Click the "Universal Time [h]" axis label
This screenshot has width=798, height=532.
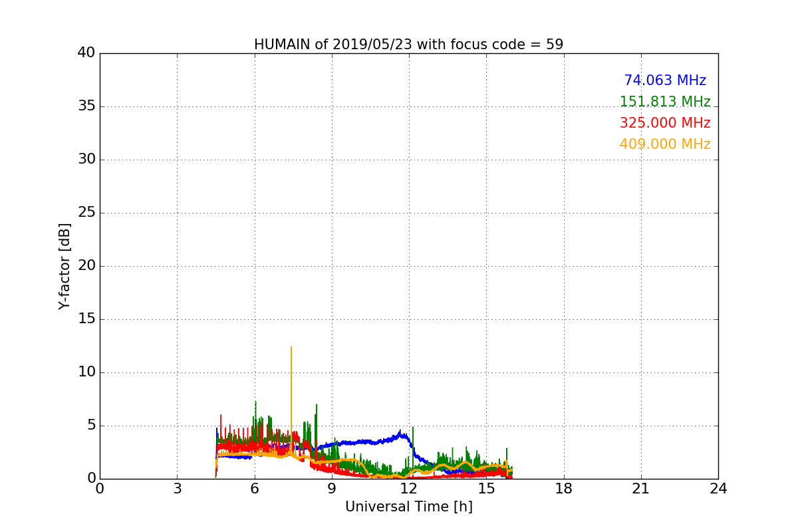409,507
